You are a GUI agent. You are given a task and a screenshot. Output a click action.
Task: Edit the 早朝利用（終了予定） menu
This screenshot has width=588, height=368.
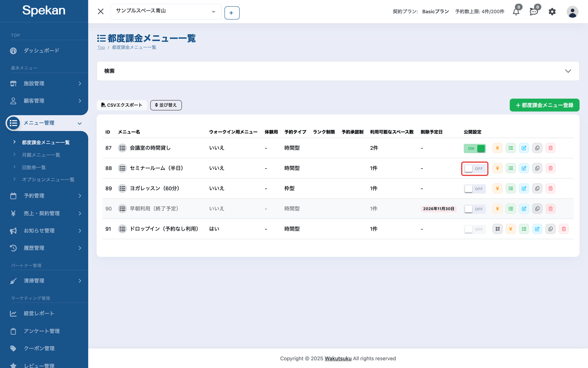point(524,209)
